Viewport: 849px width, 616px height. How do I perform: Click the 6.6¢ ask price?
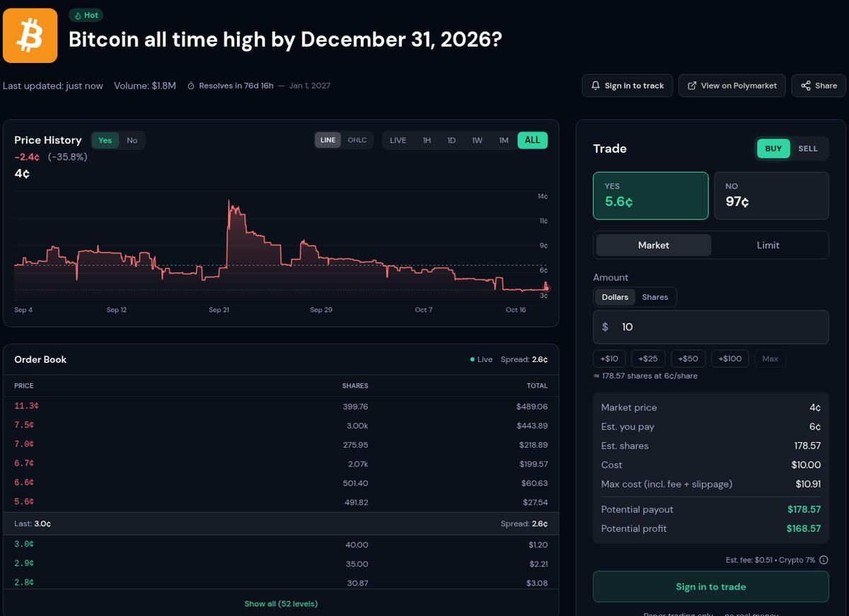pos(24,483)
